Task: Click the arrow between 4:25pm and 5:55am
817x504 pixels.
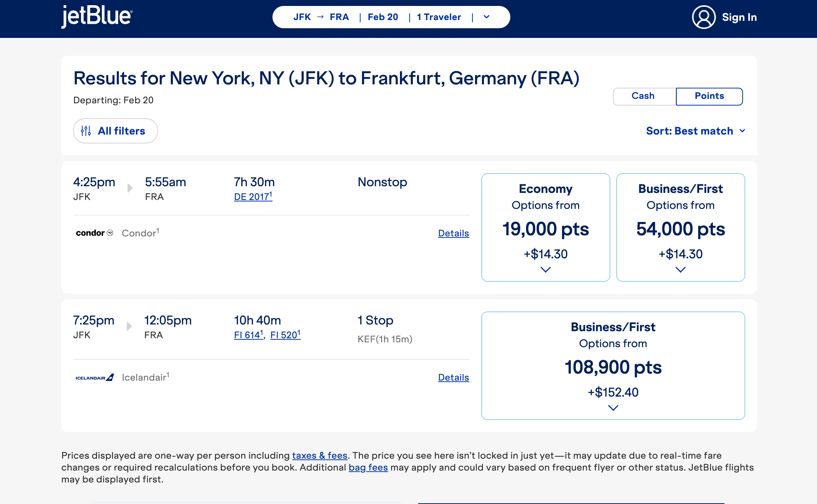Action: tap(130, 188)
